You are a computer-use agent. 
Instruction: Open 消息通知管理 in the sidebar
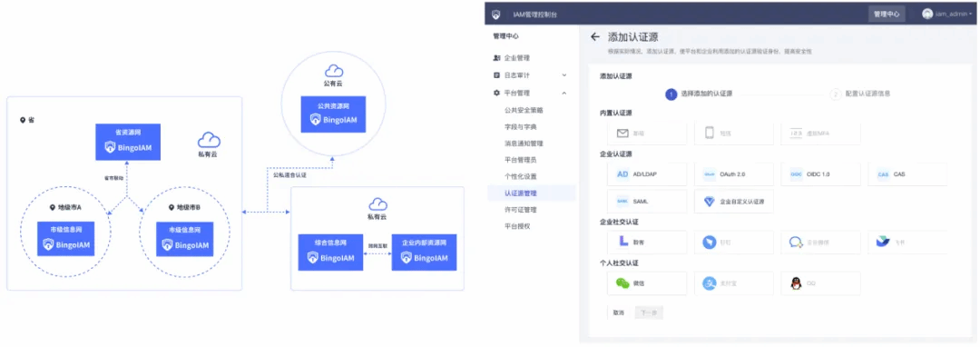point(524,144)
